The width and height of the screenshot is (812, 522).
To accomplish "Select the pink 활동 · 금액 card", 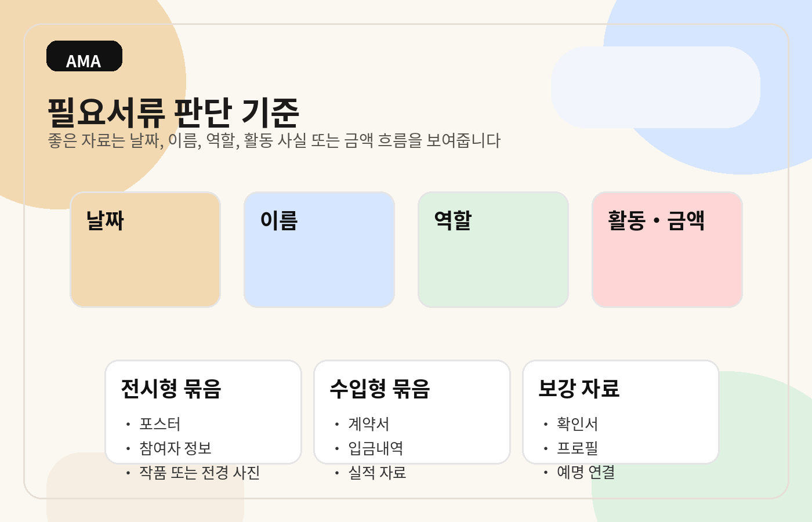I will tap(667, 249).
